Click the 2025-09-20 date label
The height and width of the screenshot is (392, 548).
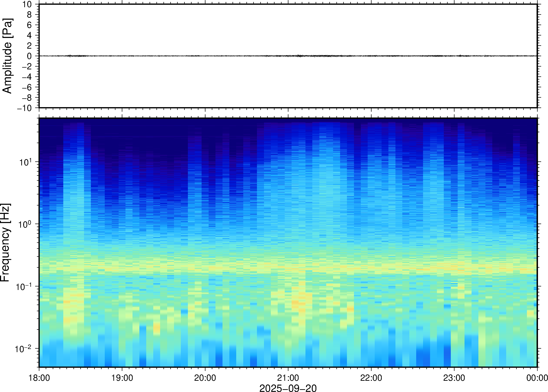click(288, 388)
